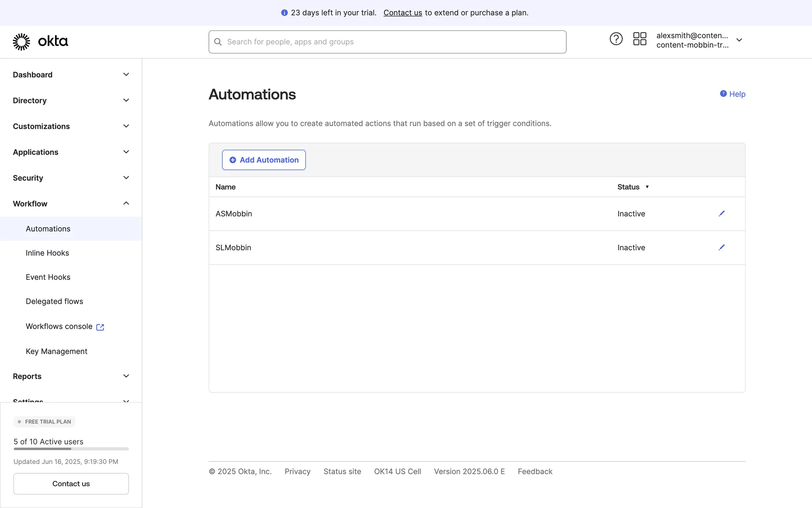Open the Help link near title

(x=732, y=94)
